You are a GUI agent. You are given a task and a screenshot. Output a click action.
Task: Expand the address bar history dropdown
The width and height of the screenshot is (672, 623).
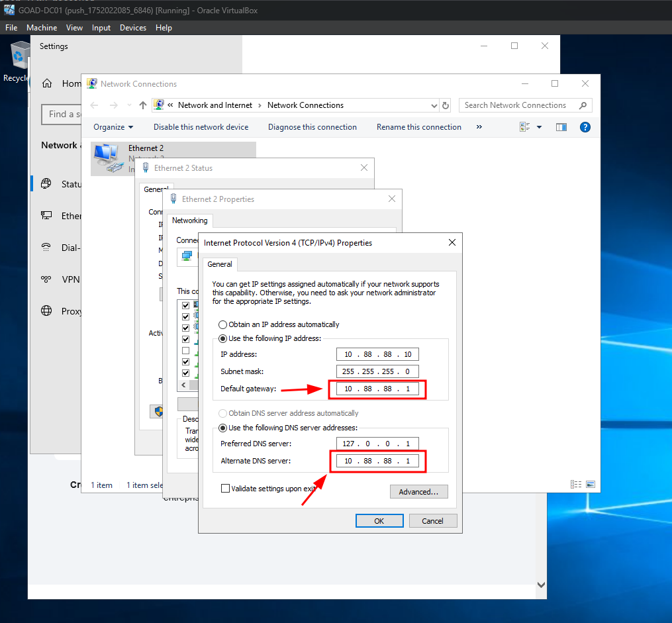[x=434, y=105]
